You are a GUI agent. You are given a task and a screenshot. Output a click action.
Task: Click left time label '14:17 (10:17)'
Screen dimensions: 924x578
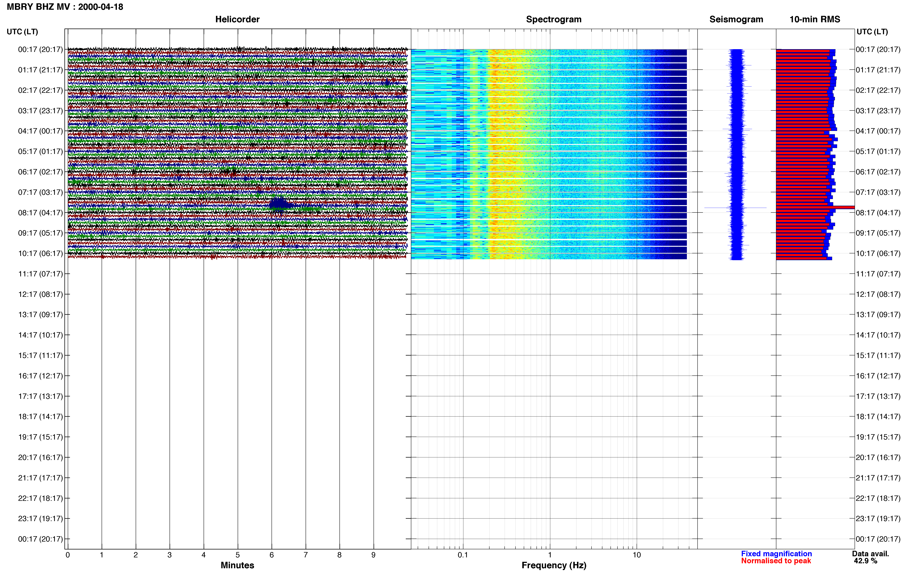pyautogui.click(x=40, y=335)
